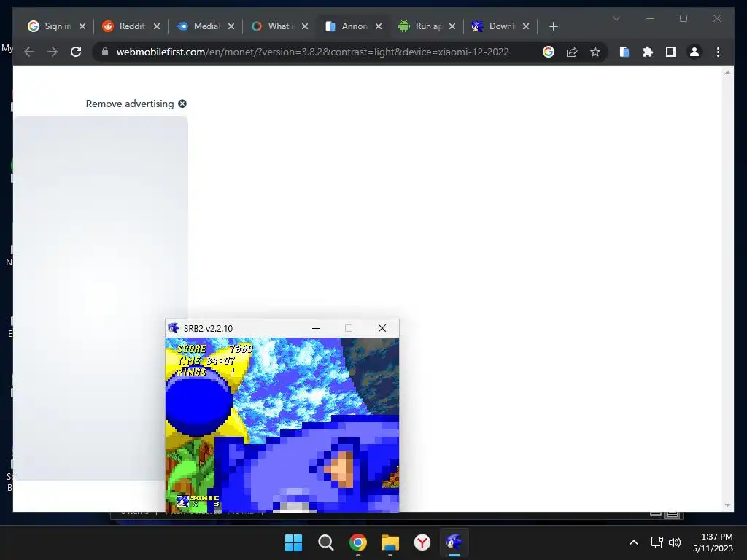
Task: Open File Explorer from the taskbar
Action: (390, 542)
